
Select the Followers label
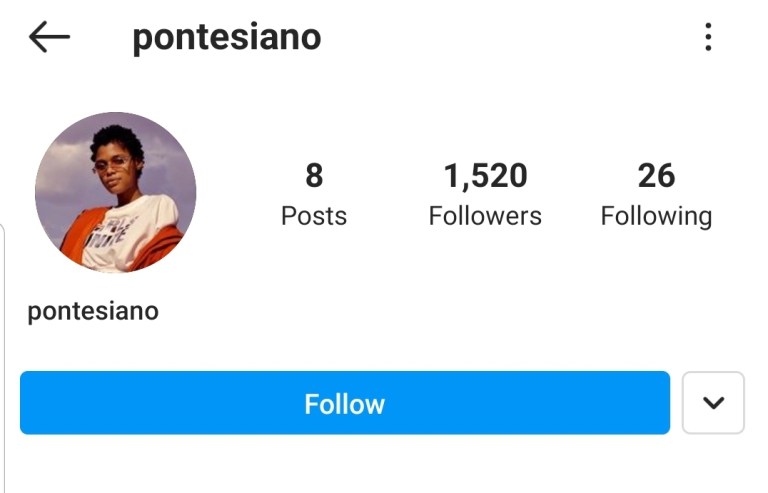point(485,216)
